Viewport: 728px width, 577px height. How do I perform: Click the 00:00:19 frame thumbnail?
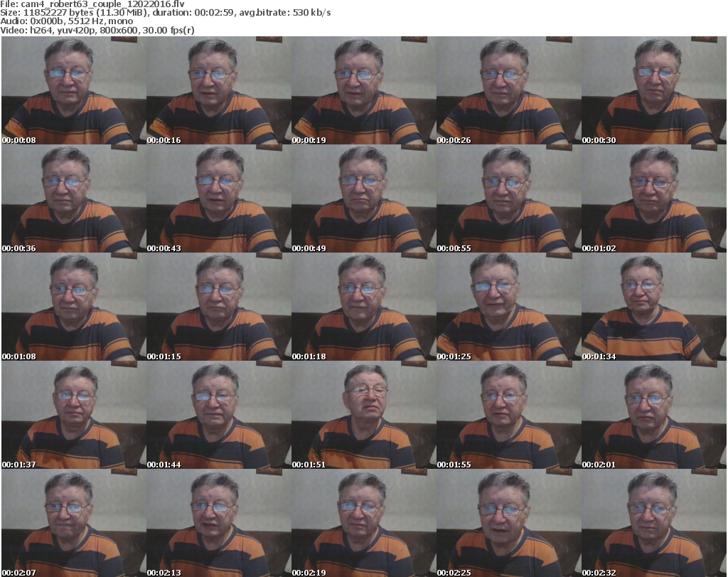point(363,90)
